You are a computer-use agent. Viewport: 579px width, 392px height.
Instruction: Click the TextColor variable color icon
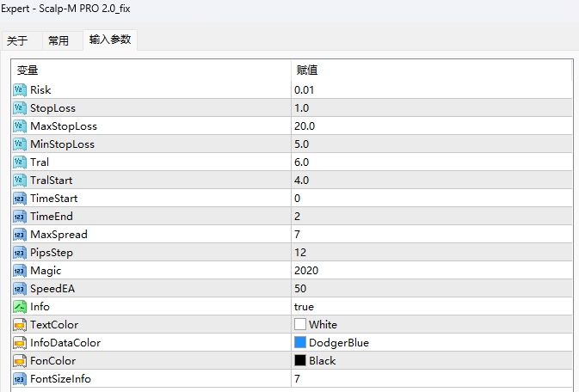tap(20, 325)
